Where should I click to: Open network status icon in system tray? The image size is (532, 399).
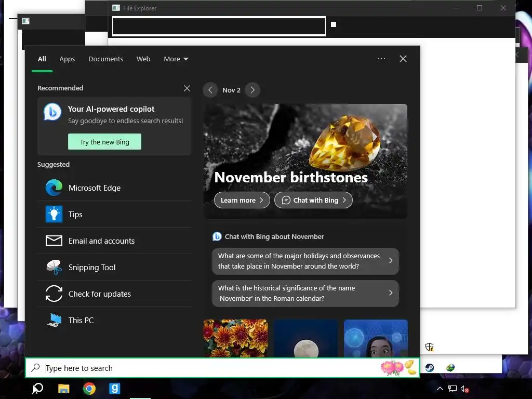click(453, 389)
